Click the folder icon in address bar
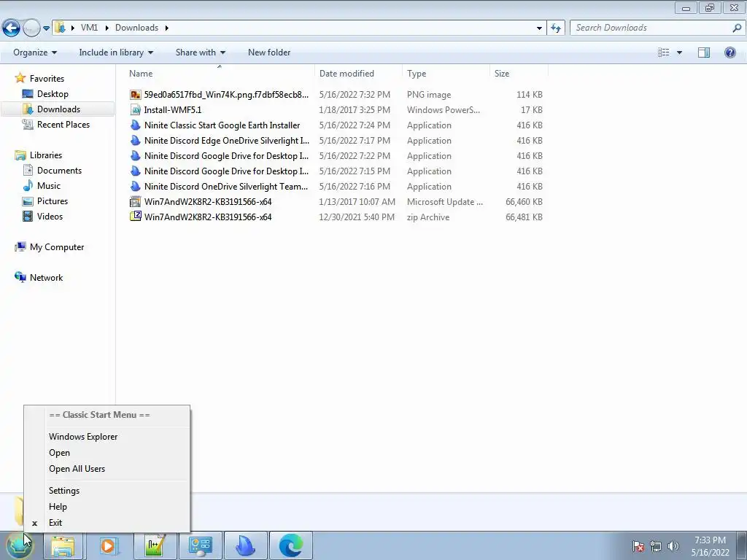 point(60,27)
